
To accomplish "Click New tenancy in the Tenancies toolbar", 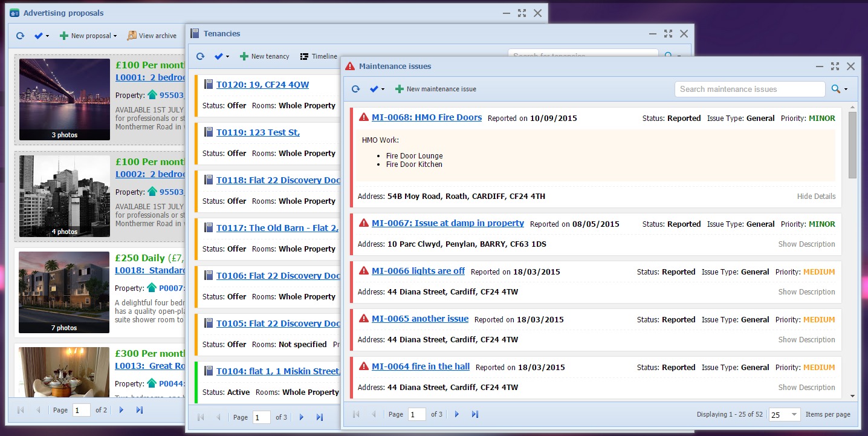I will (265, 57).
